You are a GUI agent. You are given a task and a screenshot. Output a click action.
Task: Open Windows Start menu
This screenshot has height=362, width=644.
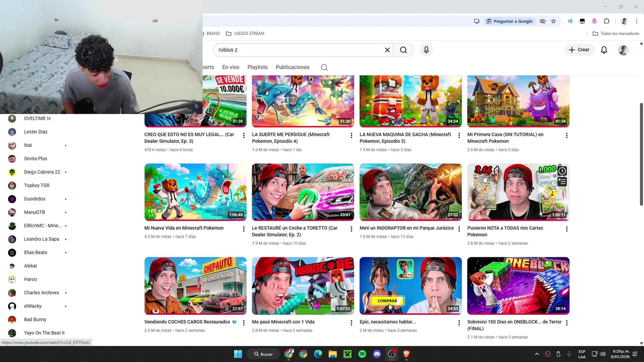(238, 354)
